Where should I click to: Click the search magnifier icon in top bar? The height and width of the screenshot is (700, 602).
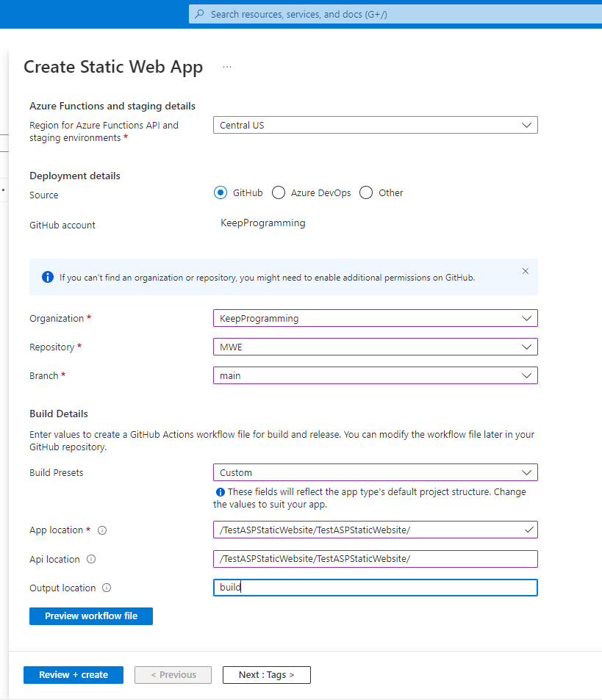pos(200,14)
